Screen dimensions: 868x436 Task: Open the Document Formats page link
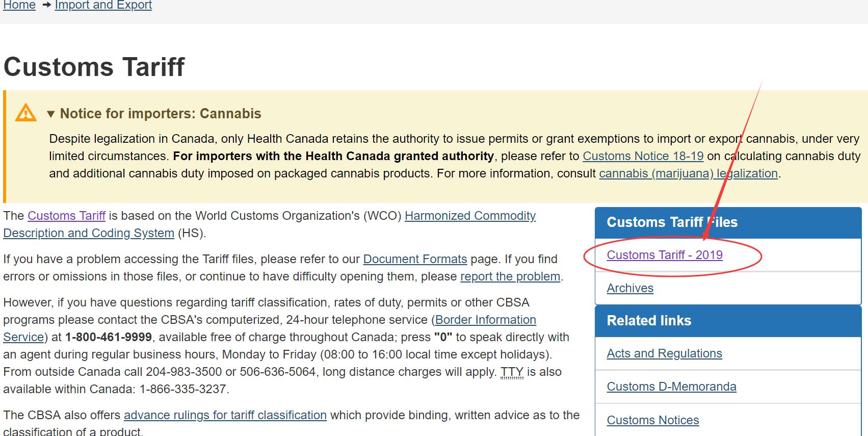(x=415, y=259)
